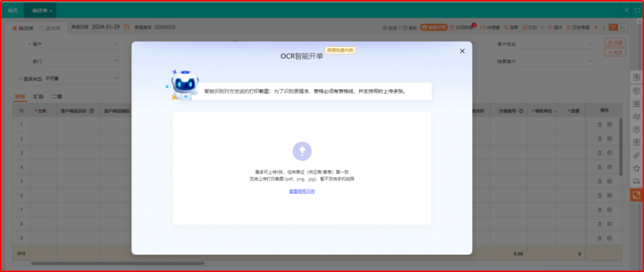Image resolution: width=644 pixels, height=272 pixels.
Task: Open 客户 lookup ellipsis button
Action: click(117, 44)
